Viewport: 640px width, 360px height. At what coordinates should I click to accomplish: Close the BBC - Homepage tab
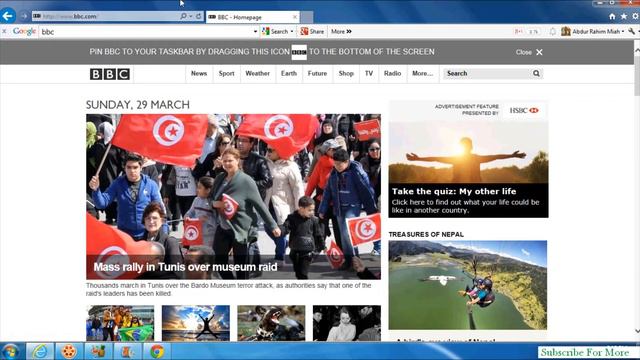coord(295,17)
